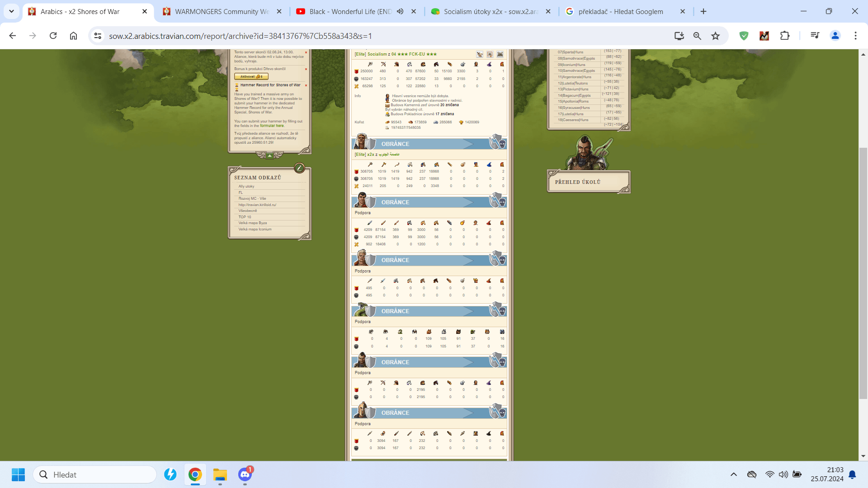Open village '18|Caesarea|Huns' in list
Screen dimensions: 868x488
click(x=573, y=120)
